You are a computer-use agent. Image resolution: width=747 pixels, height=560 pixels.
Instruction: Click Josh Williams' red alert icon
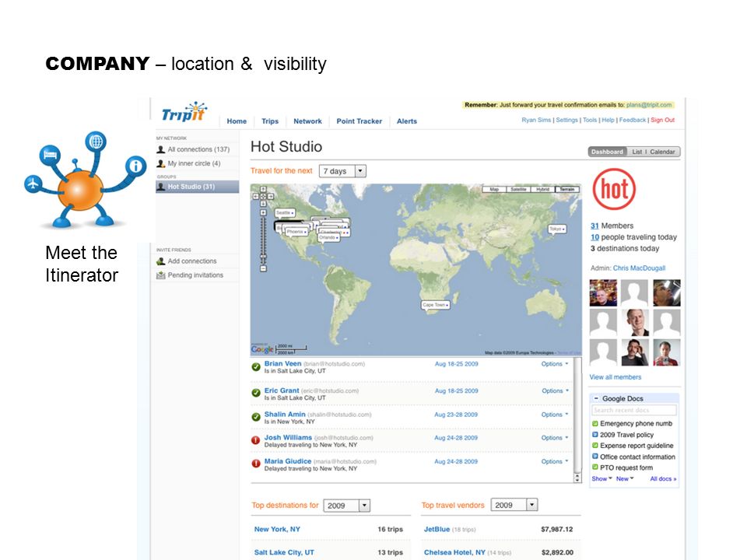[x=256, y=440]
